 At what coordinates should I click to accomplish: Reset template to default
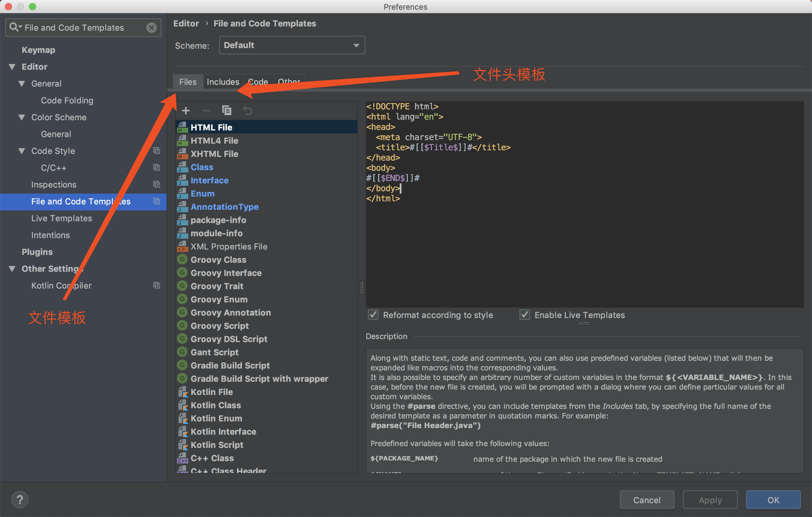(x=248, y=111)
